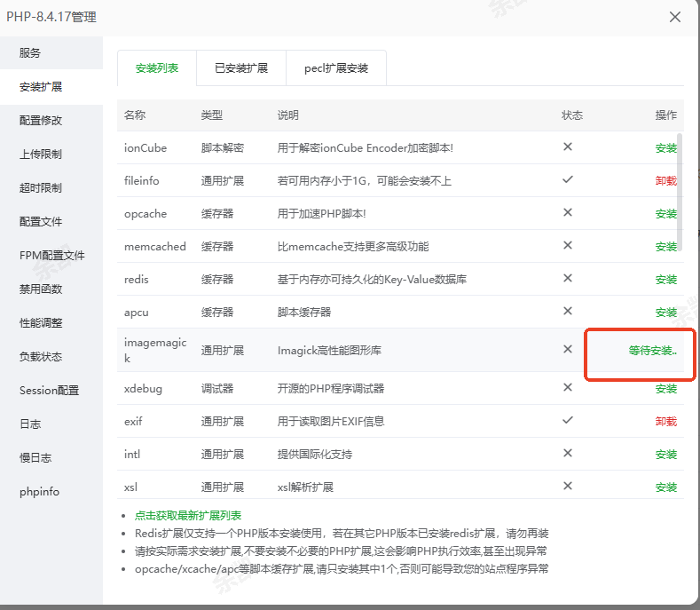700x610 pixels.
Task: Click the intl status X icon
Action: (568, 453)
